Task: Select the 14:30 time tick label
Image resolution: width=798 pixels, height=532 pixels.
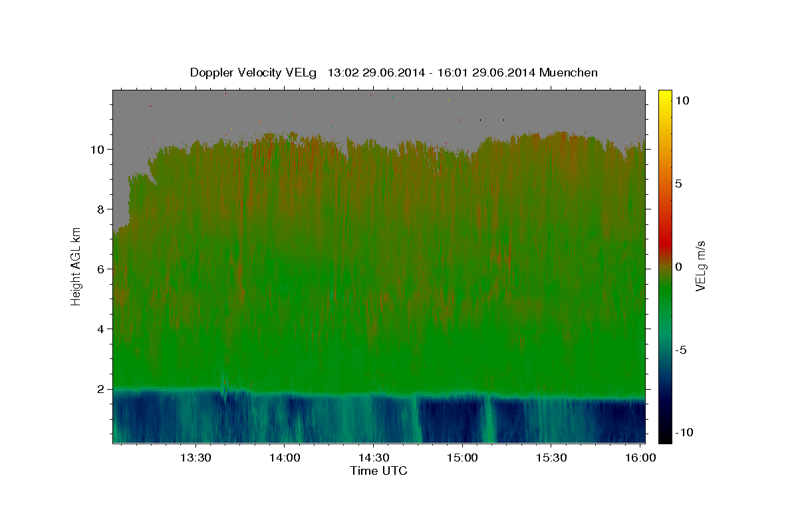Action: 373,458
